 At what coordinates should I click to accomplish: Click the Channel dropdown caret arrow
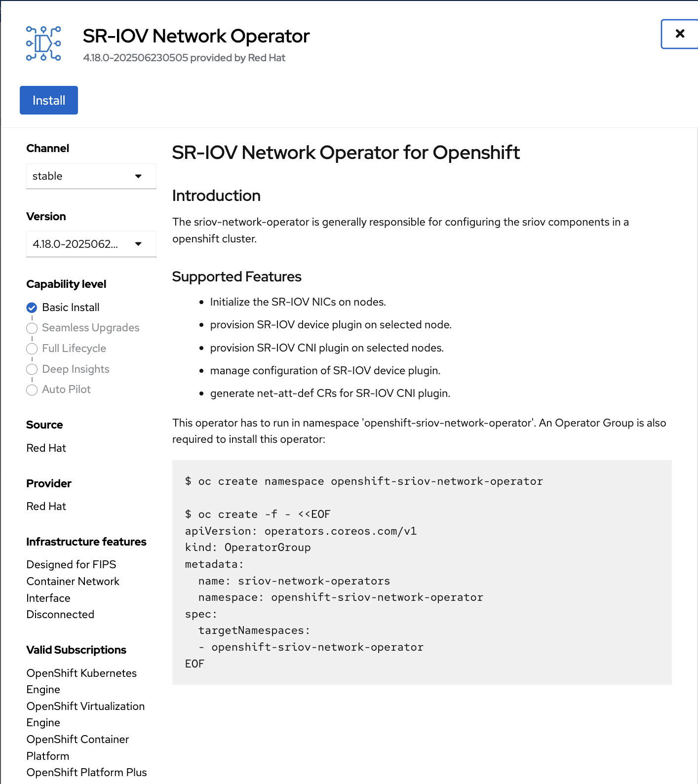tap(138, 176)
